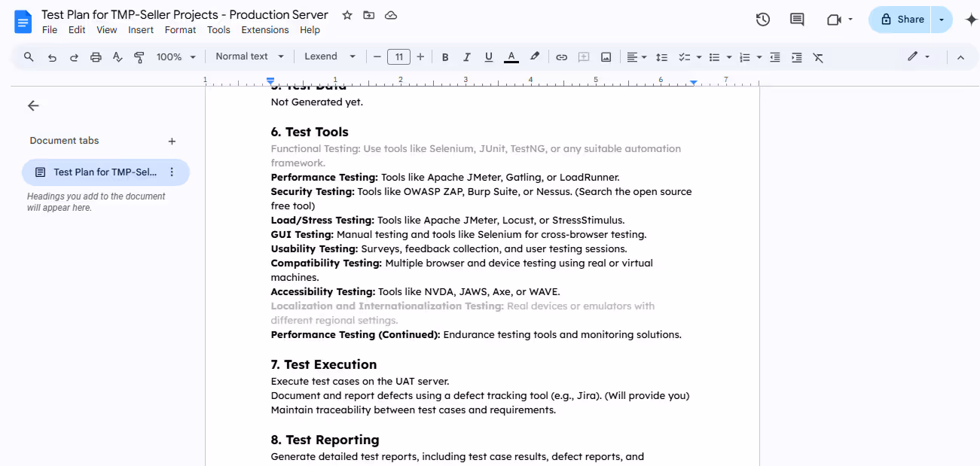
Task: Click the 'Document tabs' label
Action: click(x=64, y=141)
